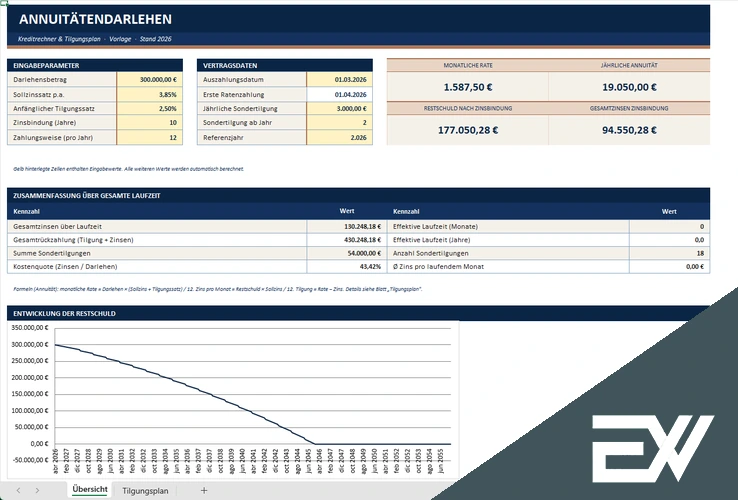Click the Restschuld value 177.050,28 €
The width and height of the screenshot is (738, 500).
(x=468, y=130)
